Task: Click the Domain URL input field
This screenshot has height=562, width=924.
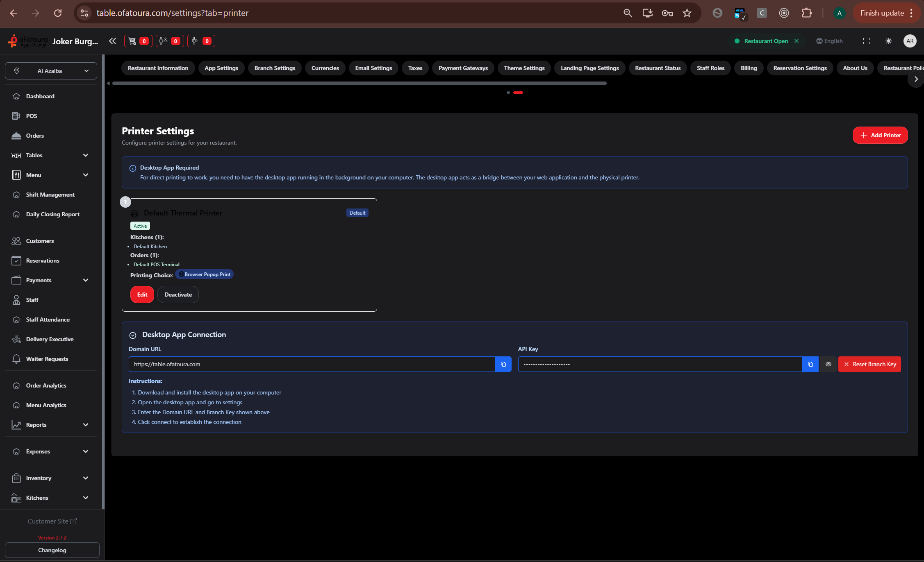Action: pyautogui.click(x=312, y=364)
